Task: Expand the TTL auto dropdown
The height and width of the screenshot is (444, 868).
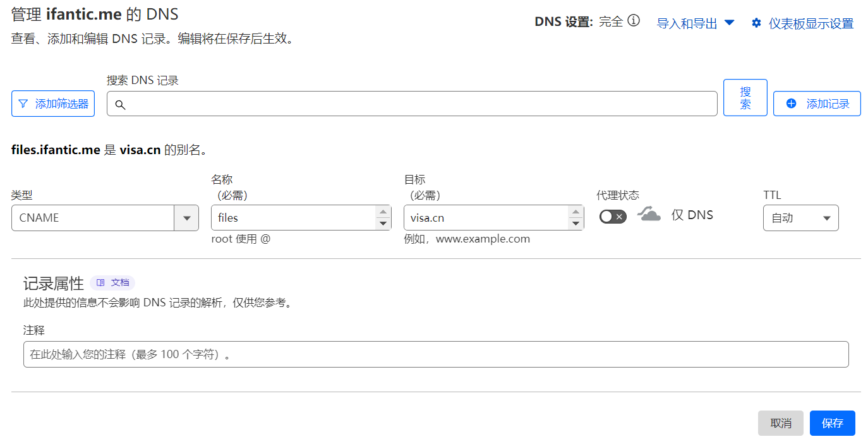Action: pos(800,218)
